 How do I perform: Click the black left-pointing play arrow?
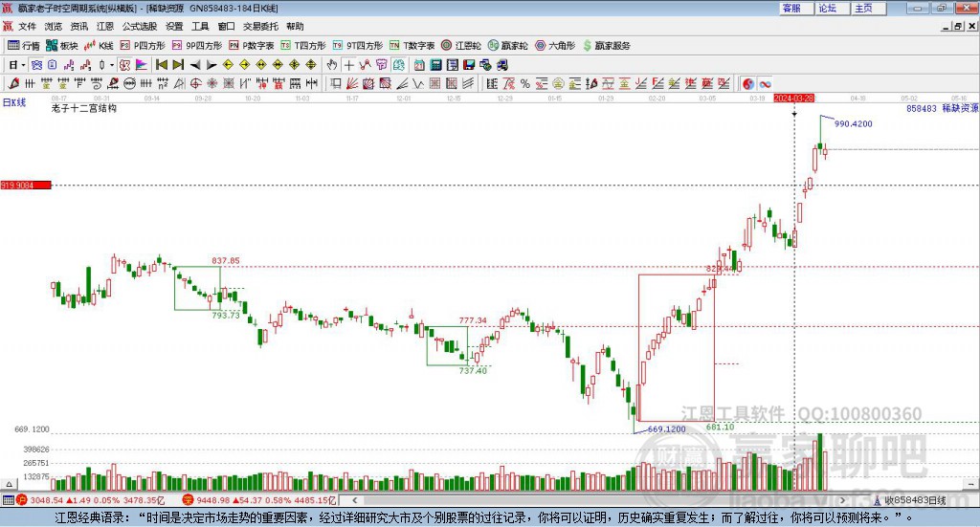(x=195, y=65)
